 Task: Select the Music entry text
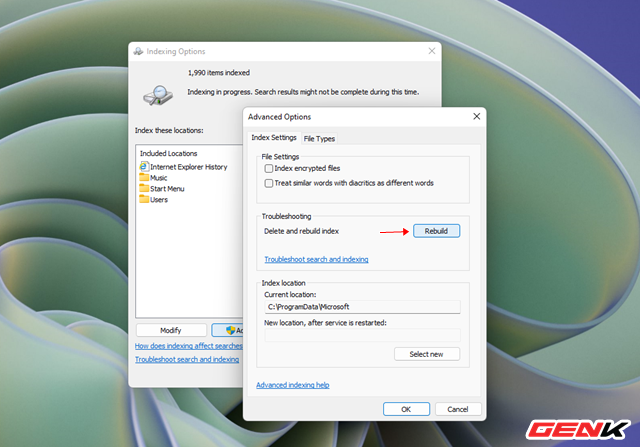pyautogui.click(x=158, y=178)
